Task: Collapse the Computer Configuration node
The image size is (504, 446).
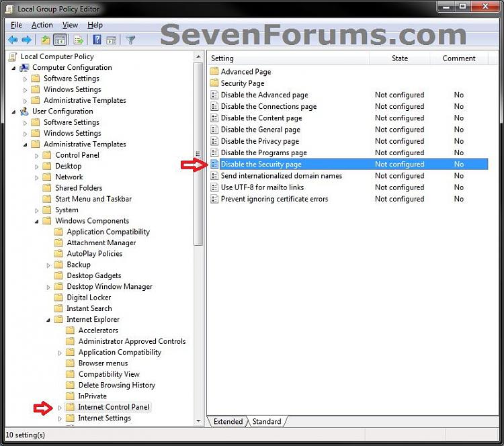Action: click(13, 68)
